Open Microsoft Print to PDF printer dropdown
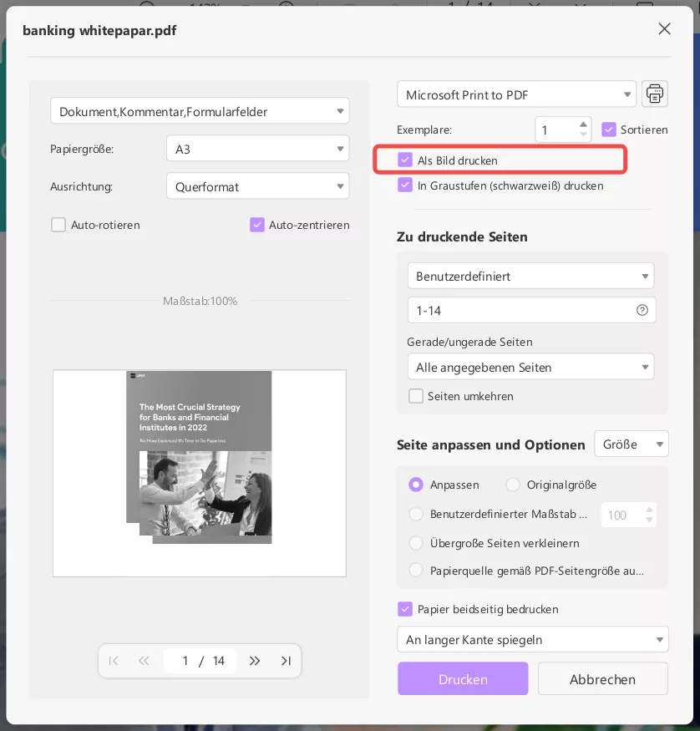This screenshot has height=731, width=700. click(x=516, y=94)
